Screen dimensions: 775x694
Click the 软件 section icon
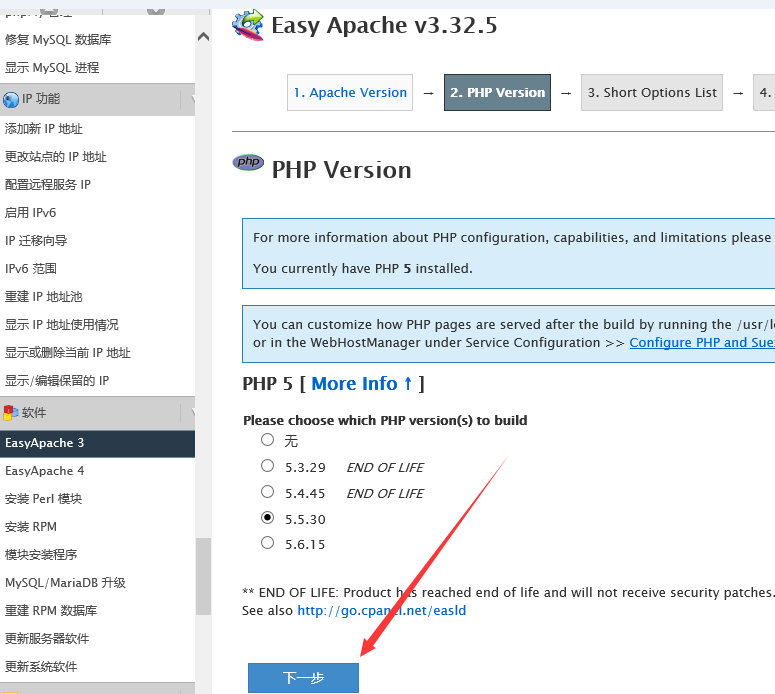pyautogui.click(x=10, y=413)
